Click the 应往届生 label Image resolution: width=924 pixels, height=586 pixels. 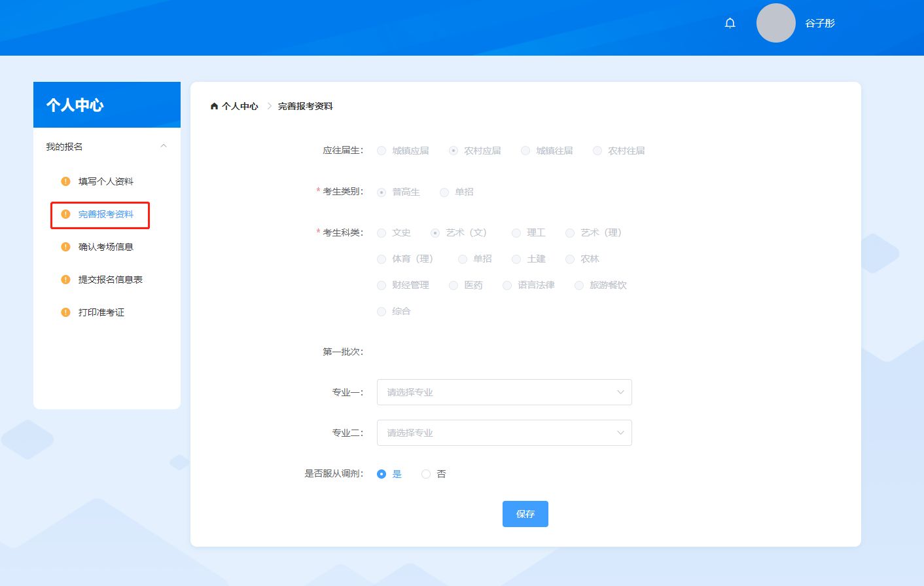point(343,151)
